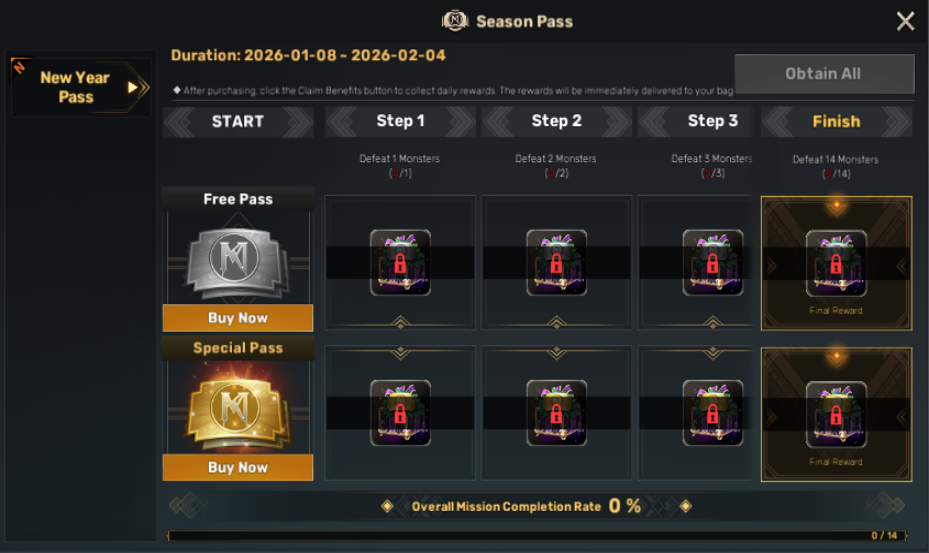Click the gold Special Pass emblem
The image size is (929, 553).
tap(238, 408)
